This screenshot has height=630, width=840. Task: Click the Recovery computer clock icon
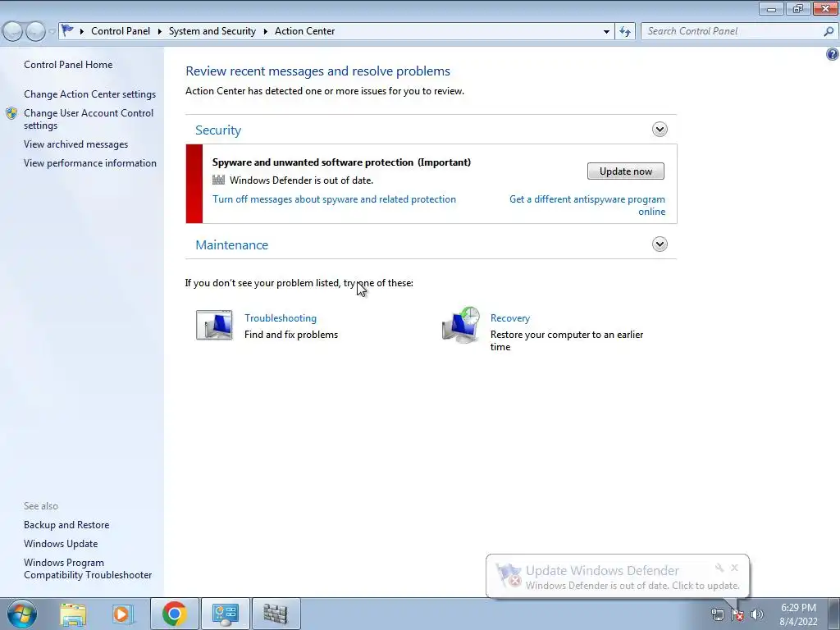pyautogui.click(x=461, y=325)
